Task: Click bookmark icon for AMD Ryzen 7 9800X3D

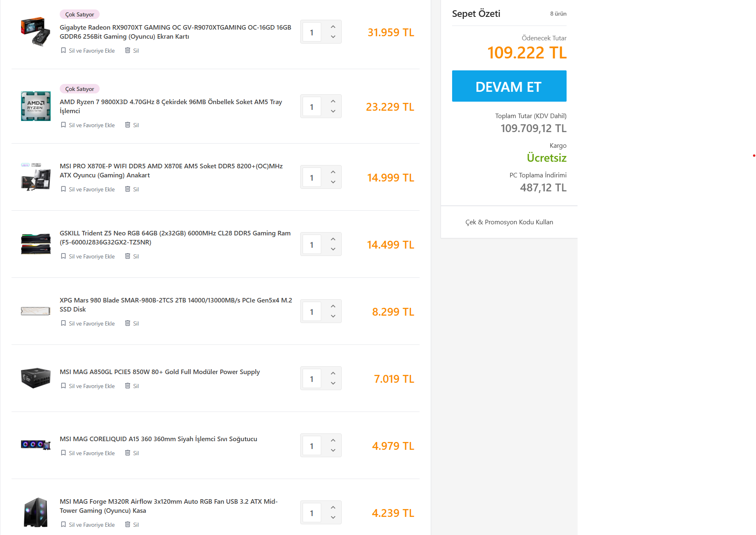Action: click(x=63, y=125)
